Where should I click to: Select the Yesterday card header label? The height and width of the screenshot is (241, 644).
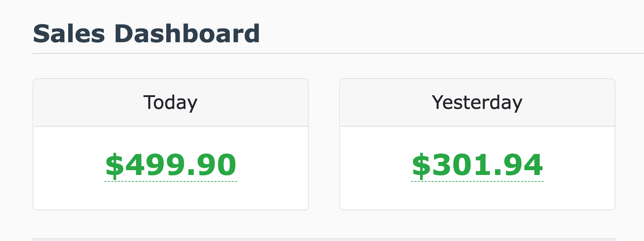tap(477, 102)
